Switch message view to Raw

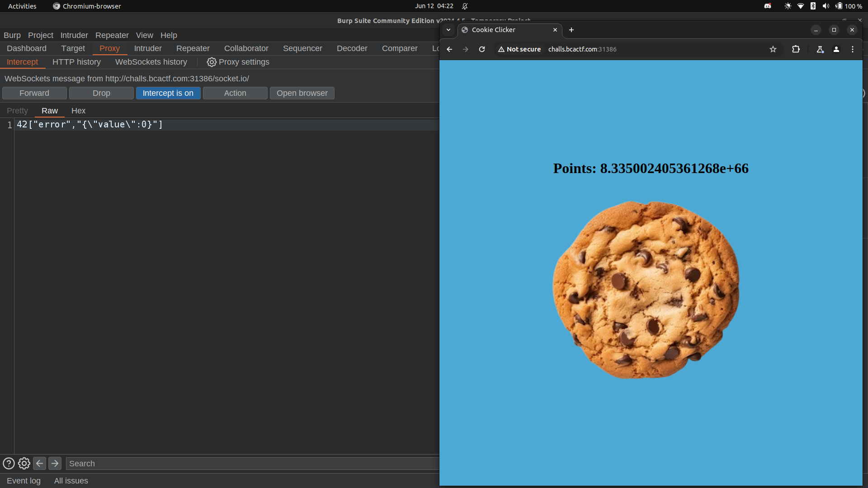point(50,111)
